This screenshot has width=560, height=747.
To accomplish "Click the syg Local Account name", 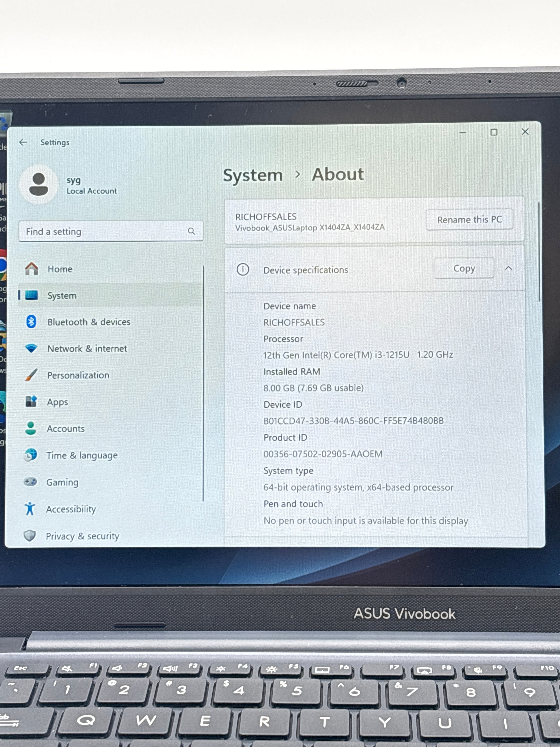I will [x=91, y=185].
